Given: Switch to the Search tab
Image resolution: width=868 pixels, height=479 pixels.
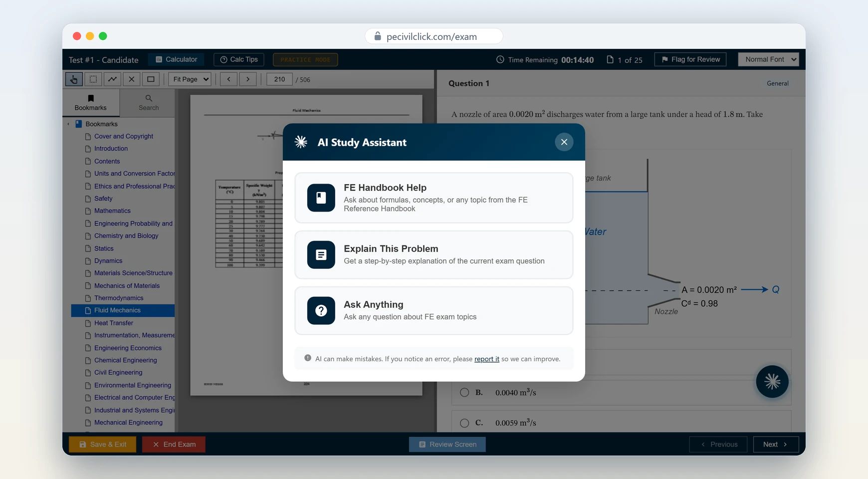Looking at the screenshot, I should (149, 102).
